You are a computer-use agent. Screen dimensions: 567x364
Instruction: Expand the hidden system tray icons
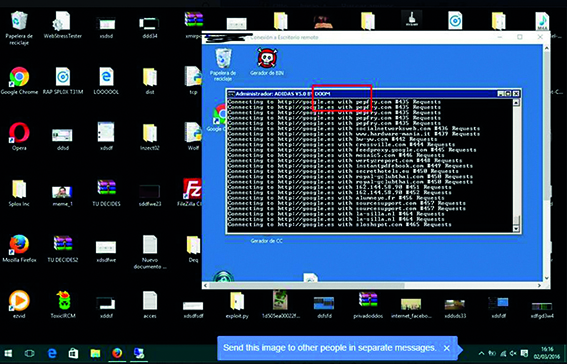[481, 353]
